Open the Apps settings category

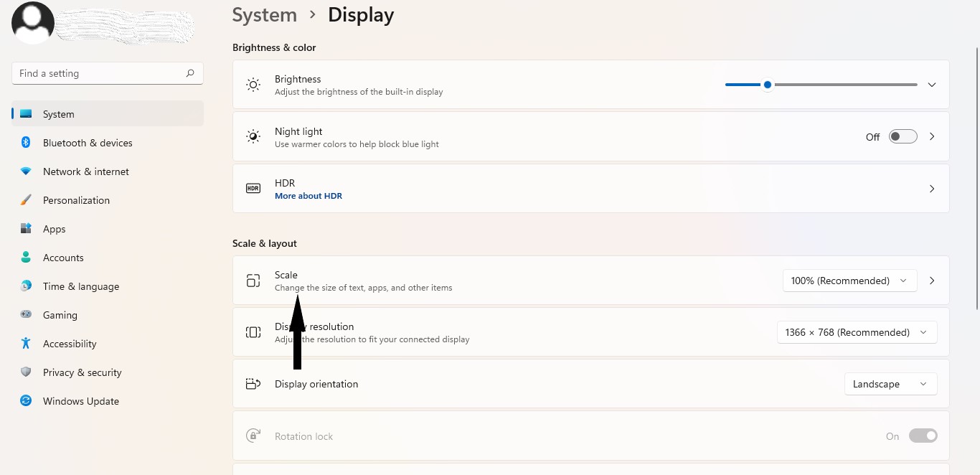click(55, 229)
